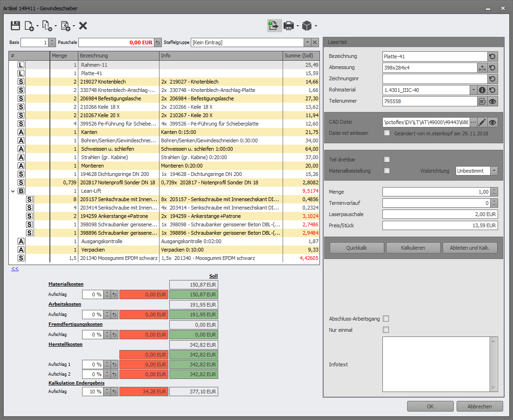The width and height of the screenshot is (513, 420).
Task: Collapse the Lean-Lift tree row
Action: pyautogui.click(x=13, y=191)
